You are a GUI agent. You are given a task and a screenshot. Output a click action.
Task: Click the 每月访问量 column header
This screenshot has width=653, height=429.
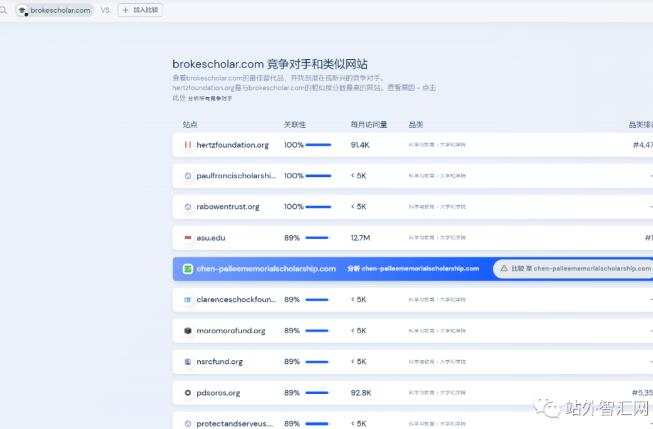369,125
